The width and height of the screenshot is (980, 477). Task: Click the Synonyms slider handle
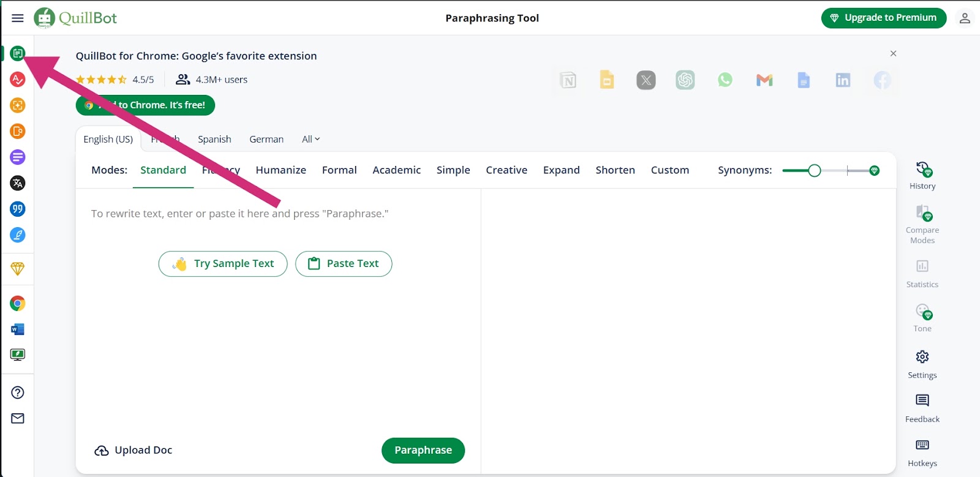click(x=815, y=171)
